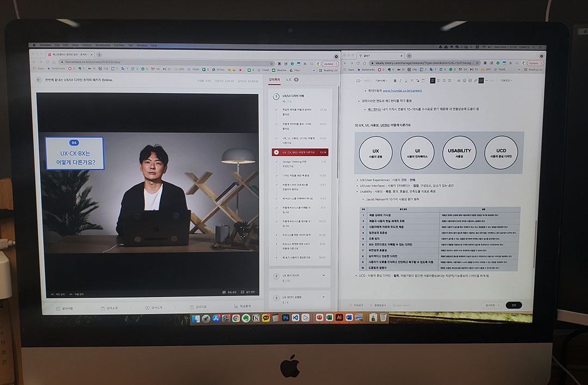This screenshot has width=588, height=385.
Task: Open Photoshop from the Dock
Action: (x=286, y=318)
